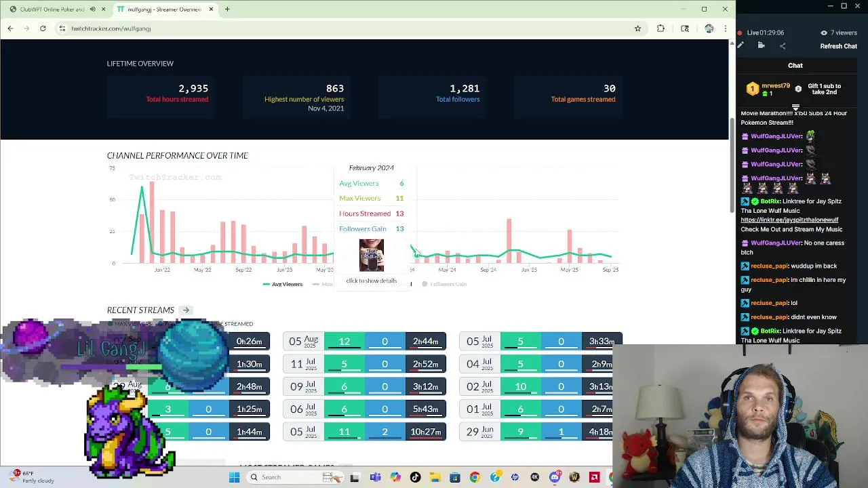Open the 09 Jul 2025 stream row

click(364, 386)
